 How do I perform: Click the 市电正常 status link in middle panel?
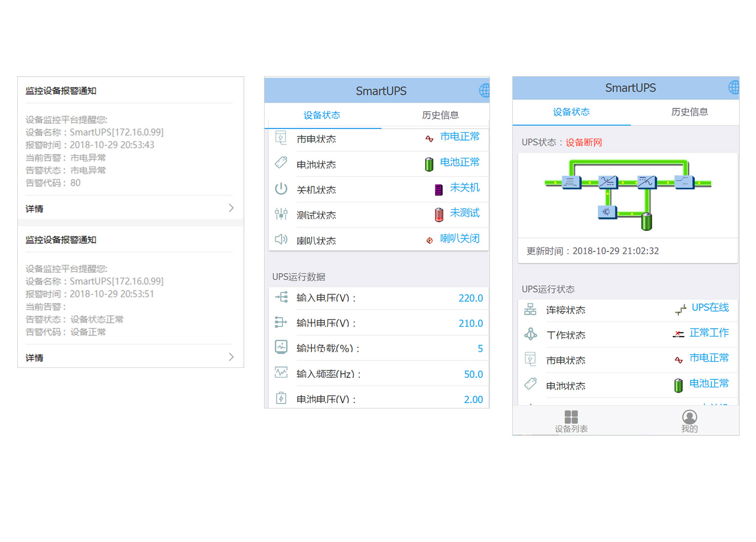(x=459, y=136)
